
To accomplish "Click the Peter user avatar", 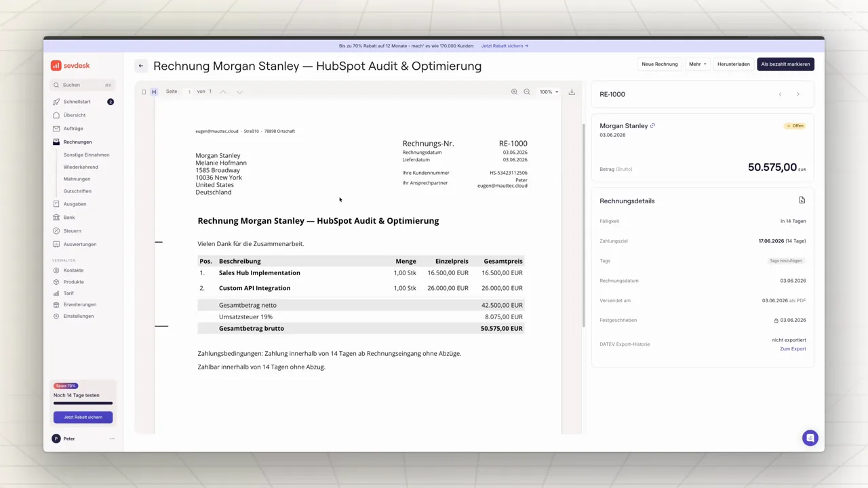I will 56,439.
